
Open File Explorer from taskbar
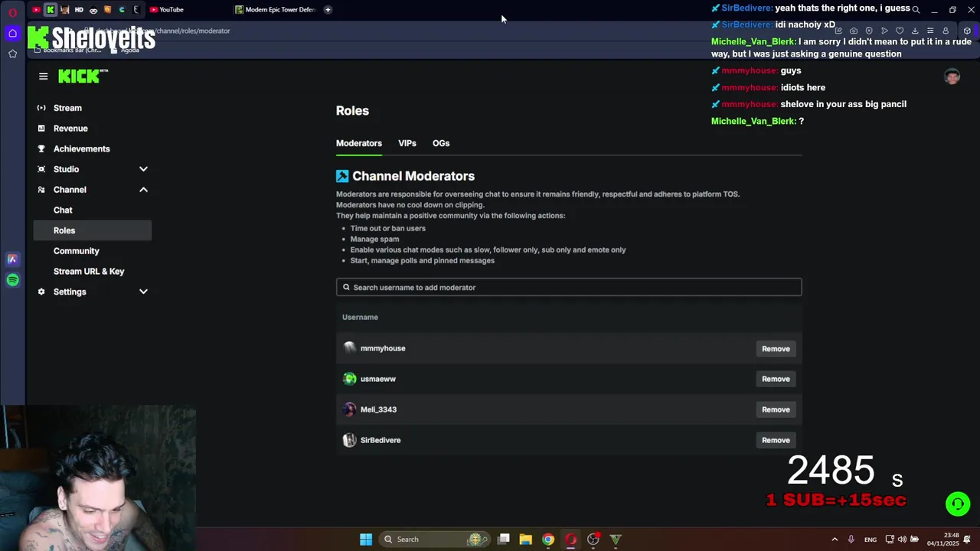tap(526, 540)
